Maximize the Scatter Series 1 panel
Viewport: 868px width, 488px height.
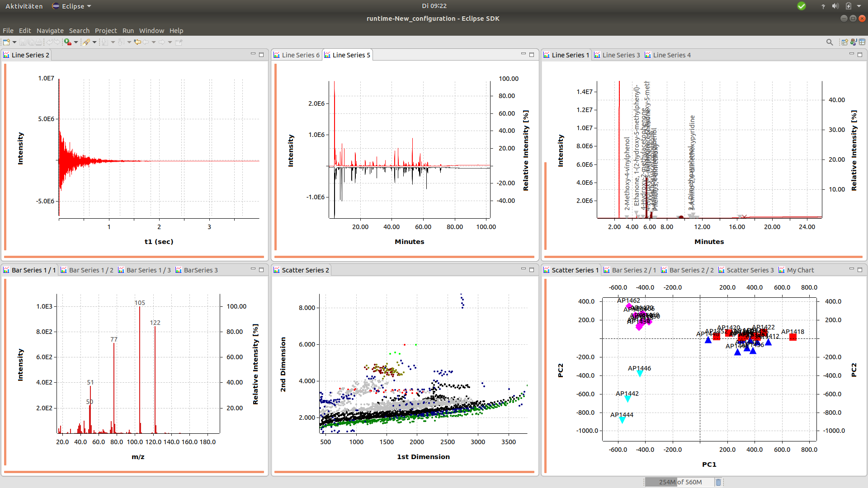coord(860,270)
